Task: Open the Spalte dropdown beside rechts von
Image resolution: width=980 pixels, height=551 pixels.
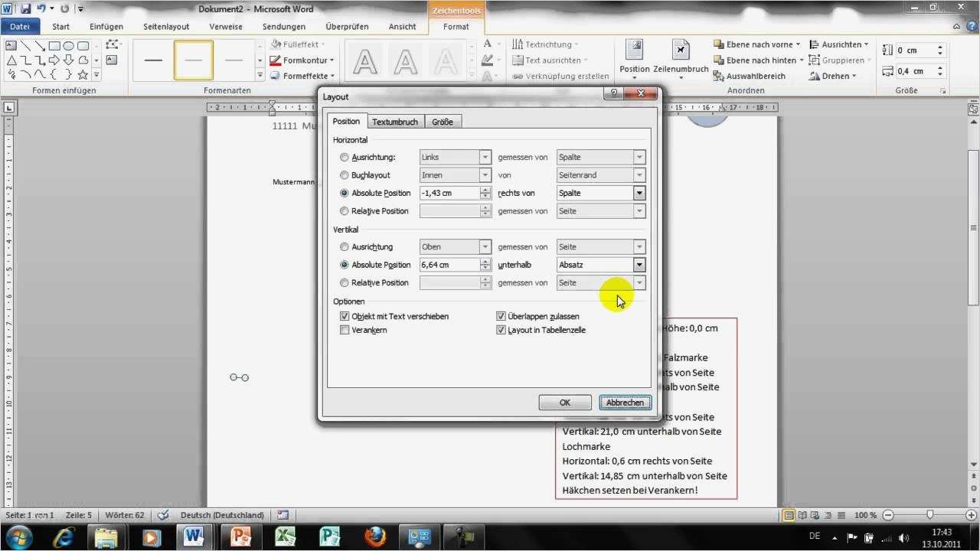Action: tap(639, 193)
